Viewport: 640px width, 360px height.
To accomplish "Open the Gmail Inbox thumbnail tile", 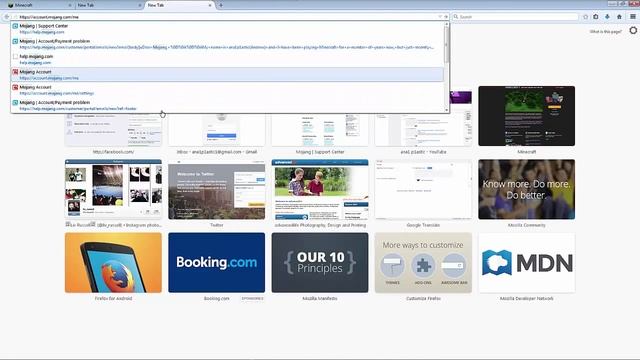I will 217,130.
